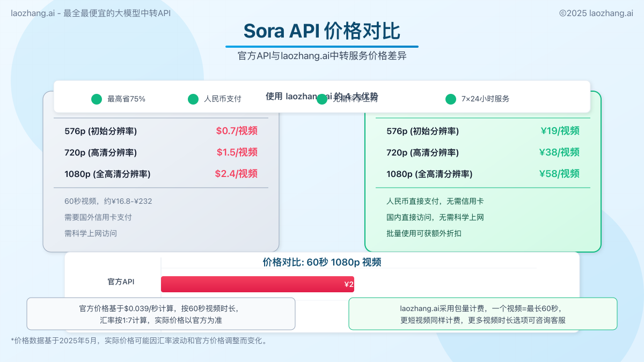Viewport: 644px width, 362px height.
Task: Click the footnote *价格数据基于2025年5月
Action: pyautogui.click(x=139, y=341)
